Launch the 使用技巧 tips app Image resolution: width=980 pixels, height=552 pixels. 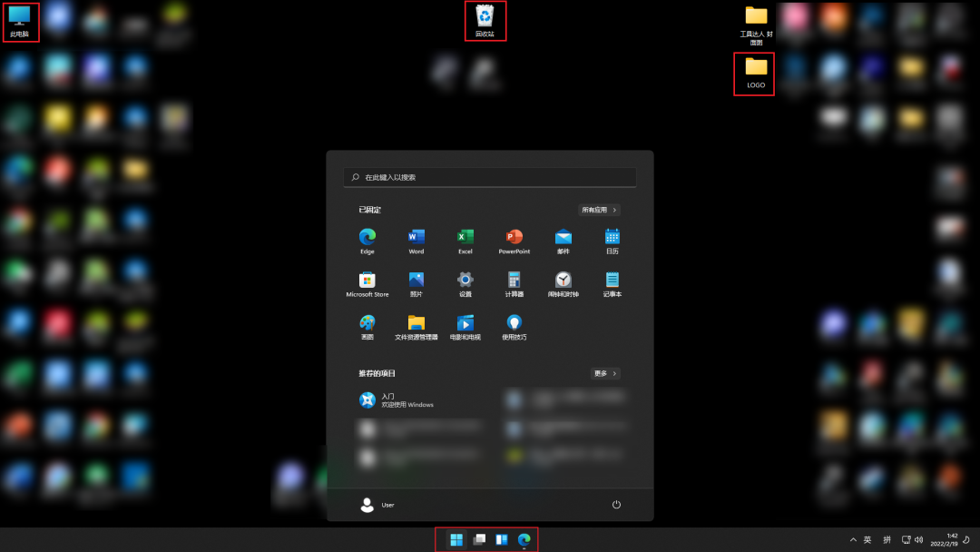[514, 322]
